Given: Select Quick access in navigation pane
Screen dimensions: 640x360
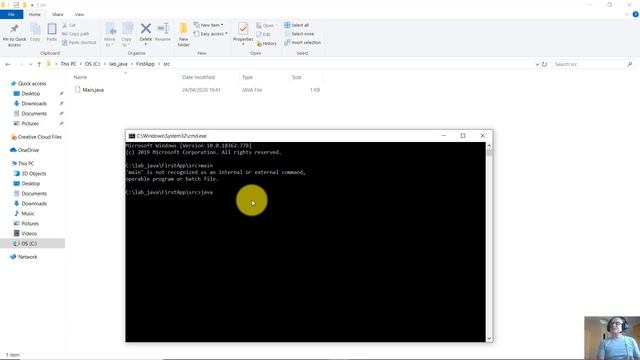Looking at the screenshot, I should [32, 83].
